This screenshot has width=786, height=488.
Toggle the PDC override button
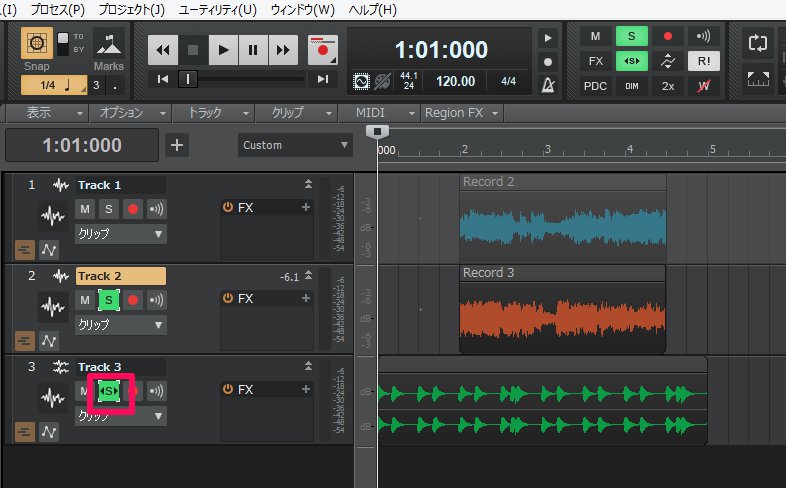(x=596, y=86)
